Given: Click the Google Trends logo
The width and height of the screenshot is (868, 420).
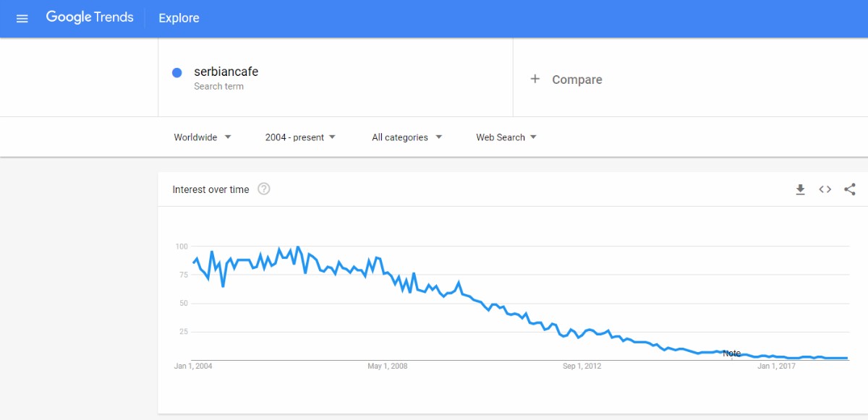Looking at the screenshot, I should (x=90, y=17).
